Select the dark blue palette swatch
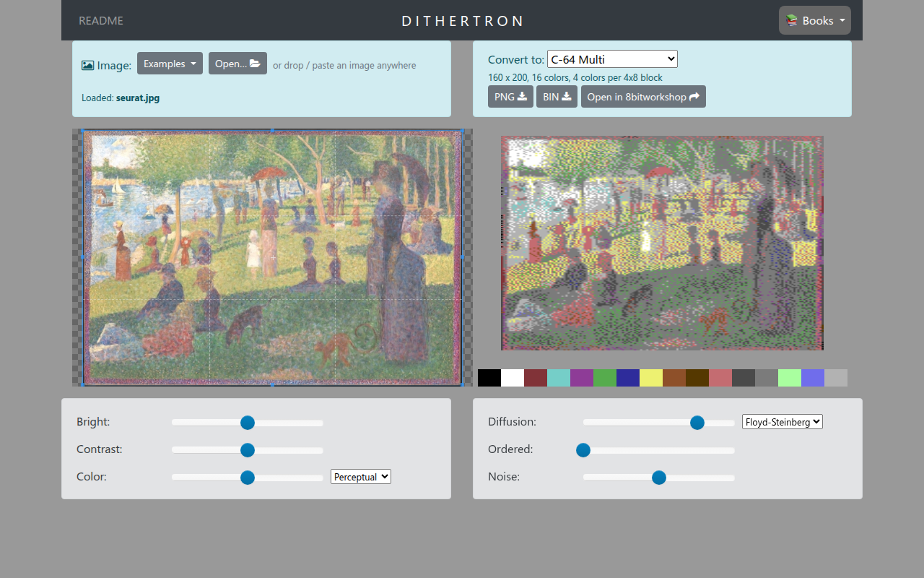The image size is (924, 578). point(628,378)
